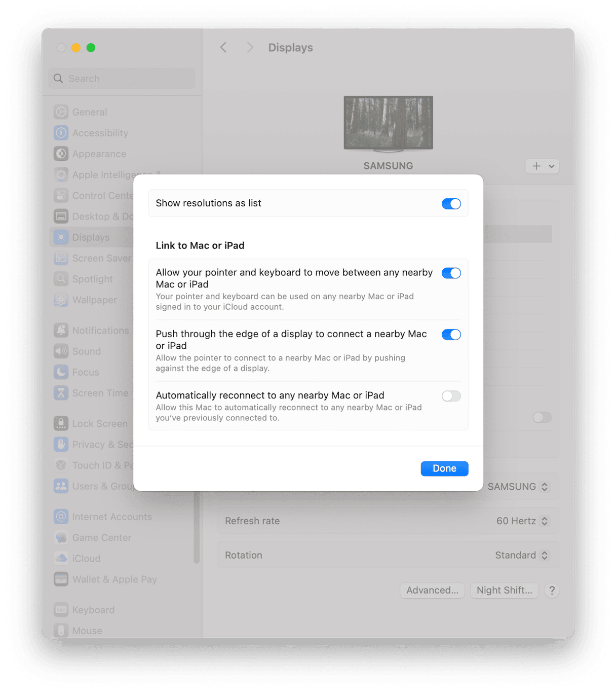
Task: Select the Appearance icon in sidebar
Action: point(61,154)
